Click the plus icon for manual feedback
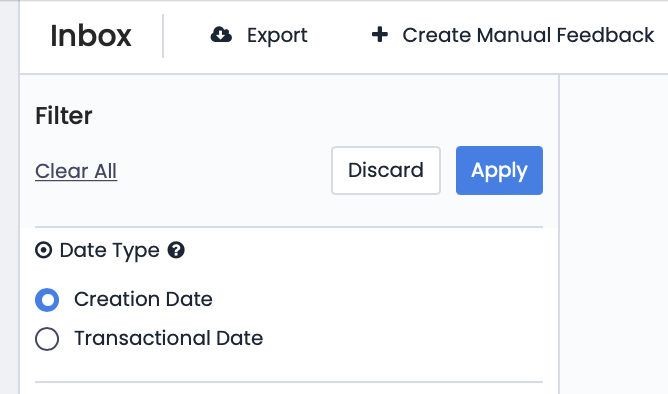This screenshot has height=394, width=668. tap(380, 35)
